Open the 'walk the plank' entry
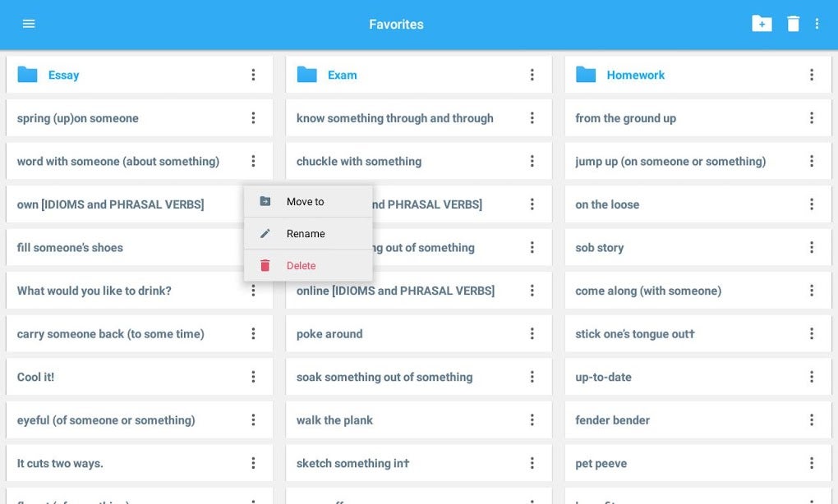 335,420
